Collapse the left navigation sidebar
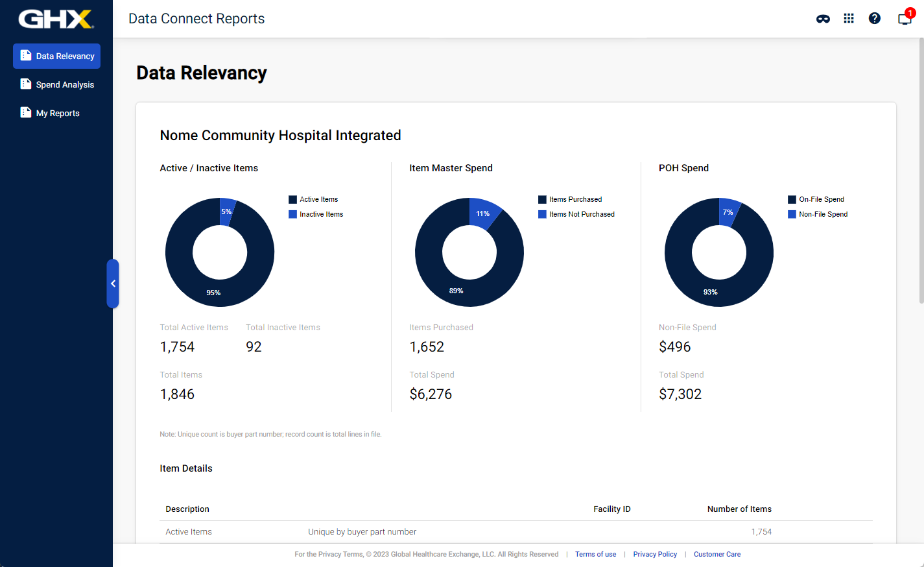 [x=113, y=283]
